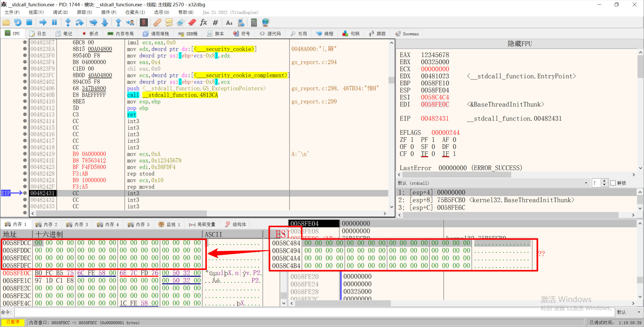Image resolution: width=644 pixels, height=327 pixels.
Task: Open the Patches bandage icon
Action: pyautogui.click(x=157, y=22)
